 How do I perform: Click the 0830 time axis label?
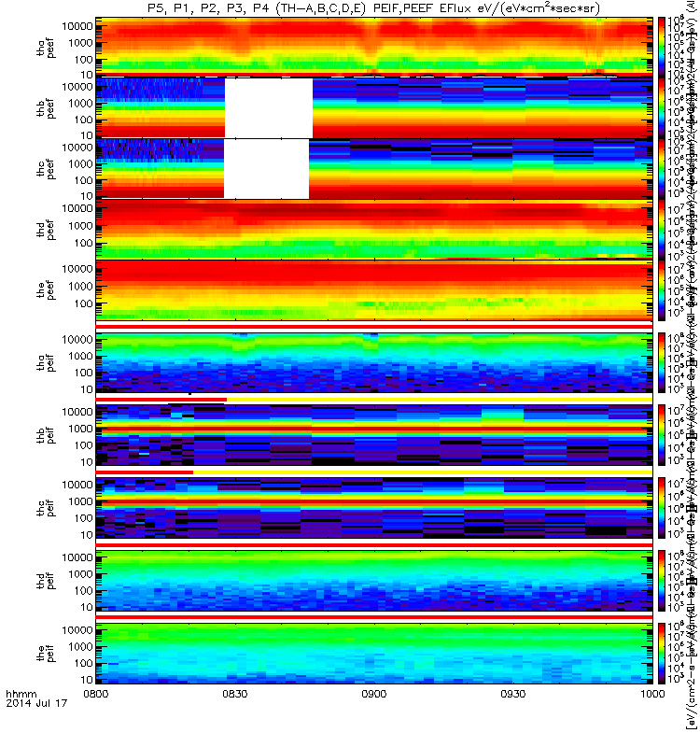pos(235,693)
